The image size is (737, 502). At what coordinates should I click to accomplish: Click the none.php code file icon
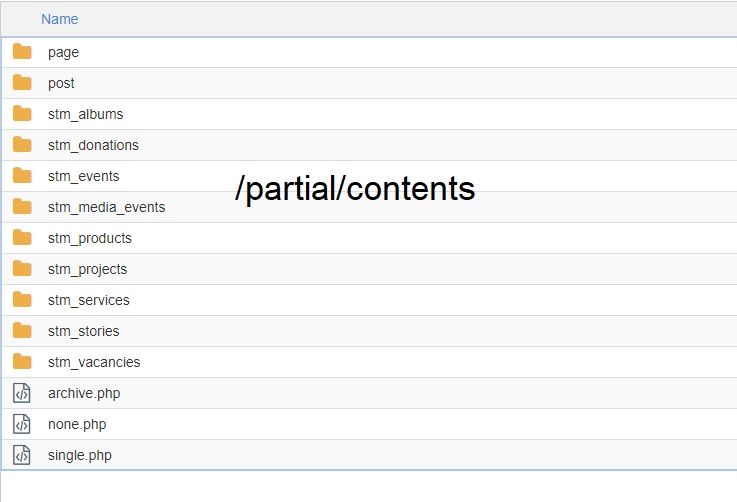click(x=22, y=424)
